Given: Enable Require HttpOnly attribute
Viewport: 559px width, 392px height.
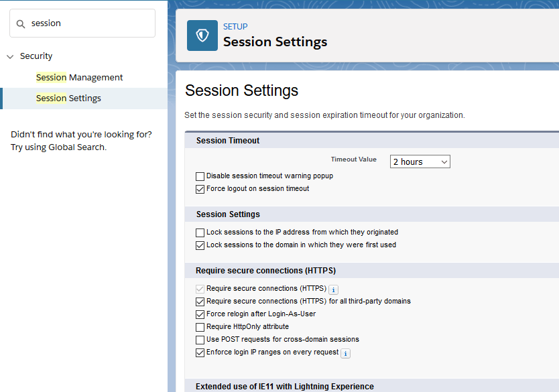Looking at the screenshot, I should click(200, 327).
